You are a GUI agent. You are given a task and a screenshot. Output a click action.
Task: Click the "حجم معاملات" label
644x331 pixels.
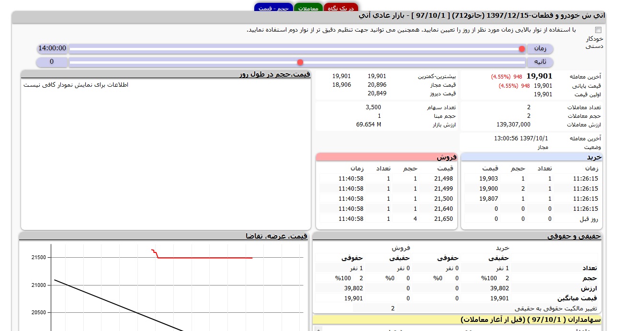tap(584, 116)
